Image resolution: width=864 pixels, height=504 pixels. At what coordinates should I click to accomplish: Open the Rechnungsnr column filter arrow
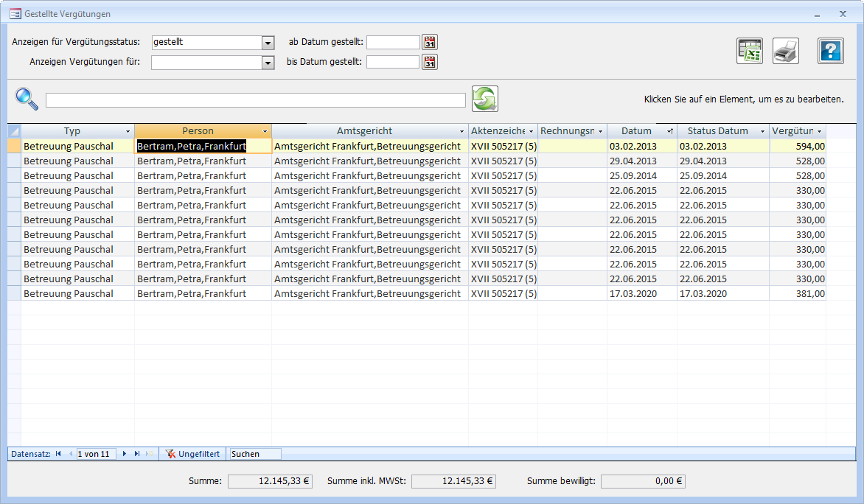pos(601,131)
